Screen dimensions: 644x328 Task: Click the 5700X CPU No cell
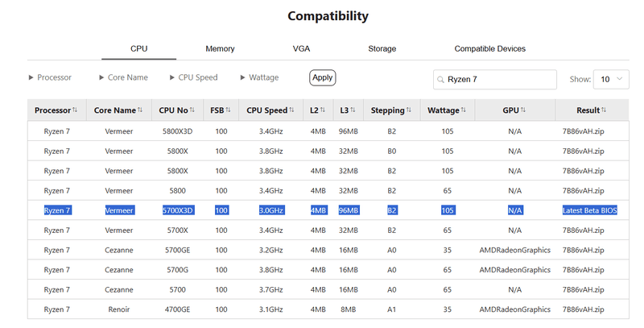point(177,230)
